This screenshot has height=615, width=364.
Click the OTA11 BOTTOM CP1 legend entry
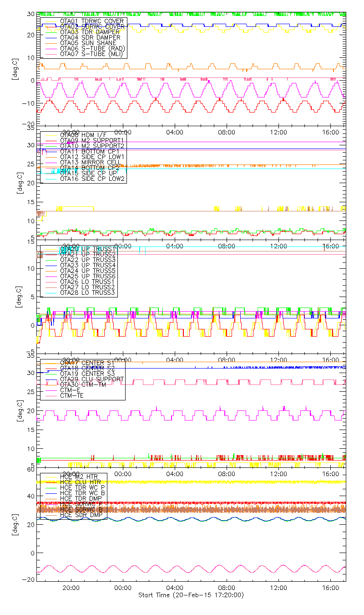click(x=90, y=151)
